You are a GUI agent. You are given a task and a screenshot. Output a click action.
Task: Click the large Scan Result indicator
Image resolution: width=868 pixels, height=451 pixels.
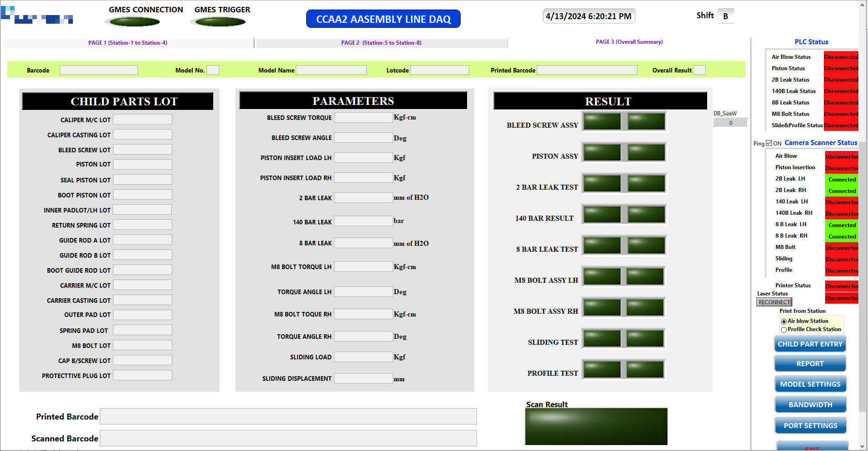click(596, 426)
